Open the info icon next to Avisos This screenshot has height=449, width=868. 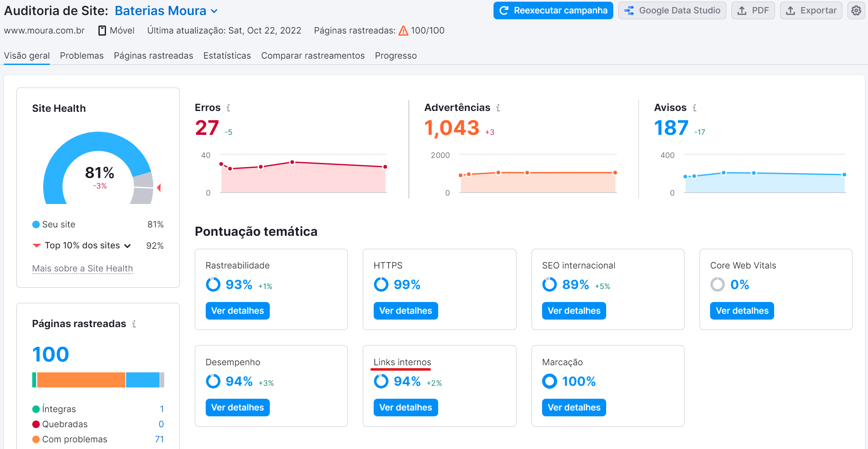[x=695, y=108]
